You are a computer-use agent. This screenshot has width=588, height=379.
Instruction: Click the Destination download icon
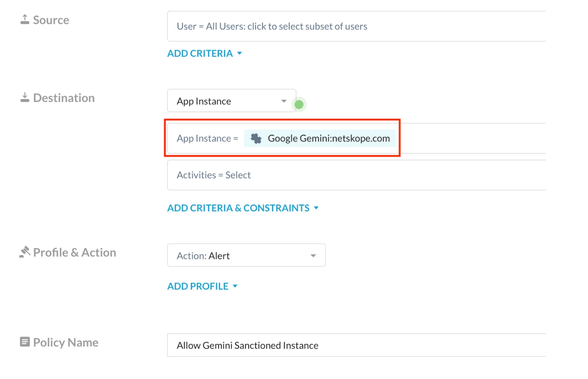[x=25, y=97]
